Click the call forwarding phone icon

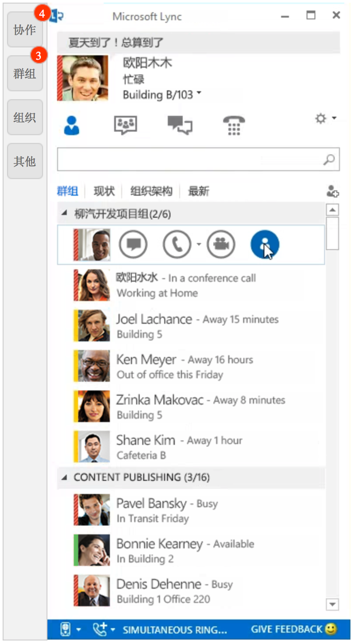[100, 629]
